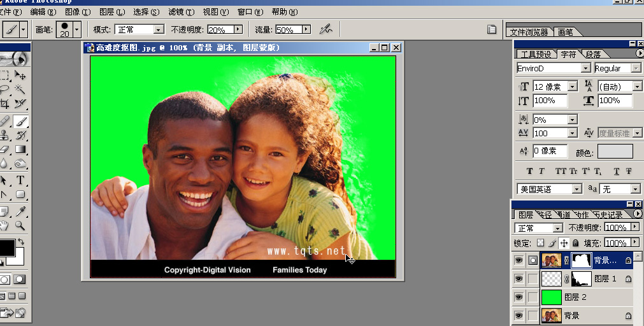Screen dimensions: 644x326
Task: Select the Move tool
Action: pos(20,75)
